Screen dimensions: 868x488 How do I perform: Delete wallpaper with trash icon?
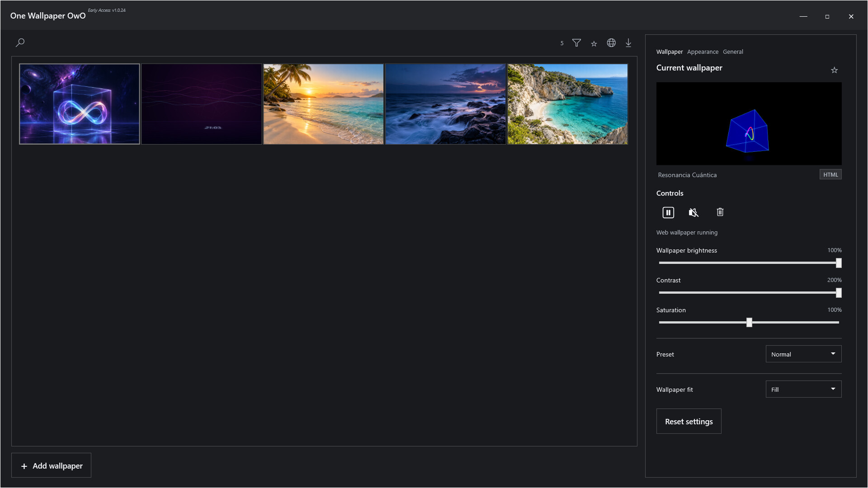click(720, 212)
